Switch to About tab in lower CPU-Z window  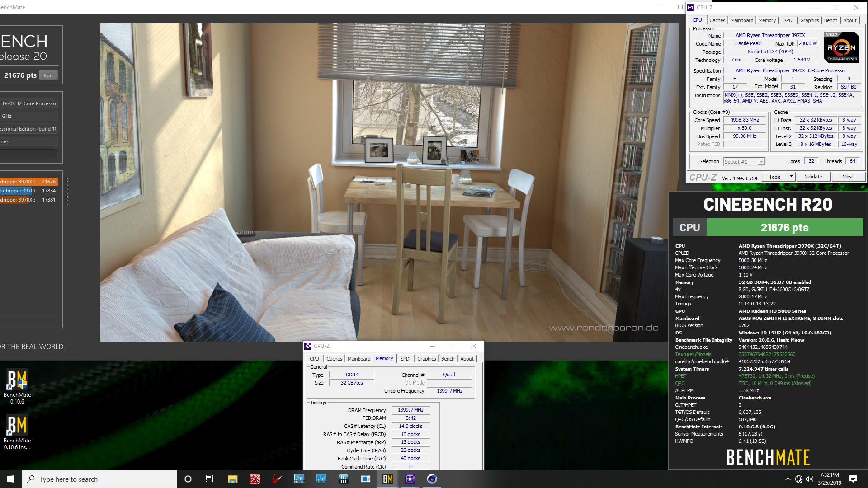467,359
